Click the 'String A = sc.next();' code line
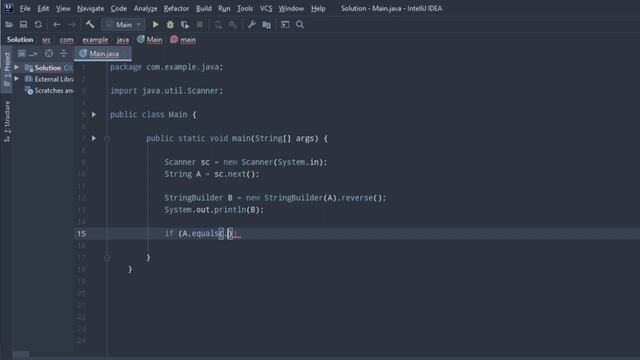 point(211,174)
